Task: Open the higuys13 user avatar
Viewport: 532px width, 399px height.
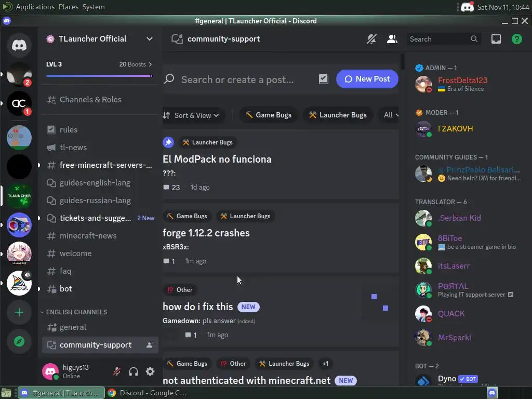Action: pyautogui.click(x=50, y=371)
